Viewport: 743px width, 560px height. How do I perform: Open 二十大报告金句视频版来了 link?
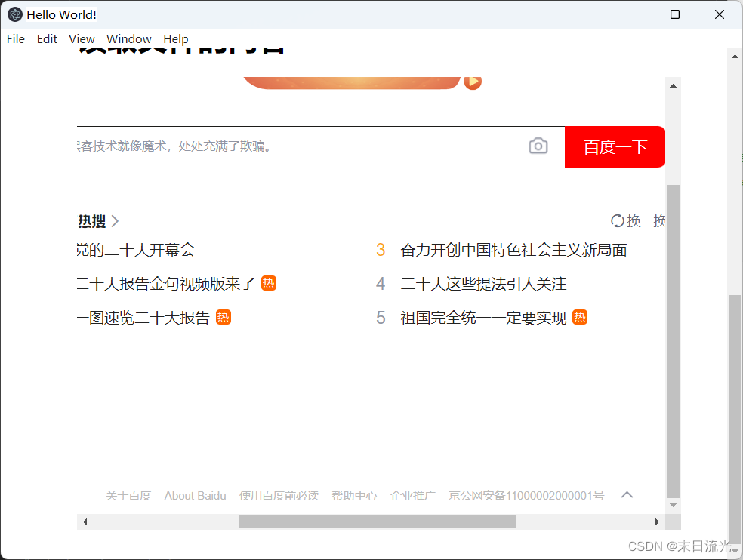pyautogui.click(x=165, y=284)
